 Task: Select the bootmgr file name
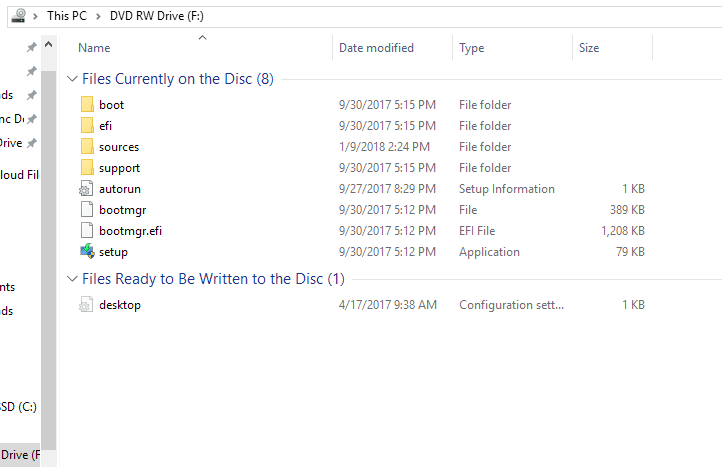point(122,210)
